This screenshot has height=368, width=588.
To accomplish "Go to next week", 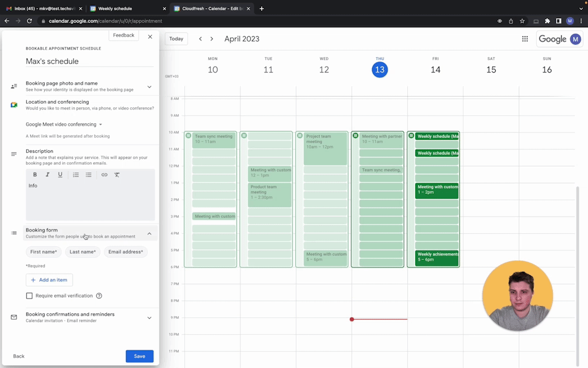I will (x=212, y=39).
